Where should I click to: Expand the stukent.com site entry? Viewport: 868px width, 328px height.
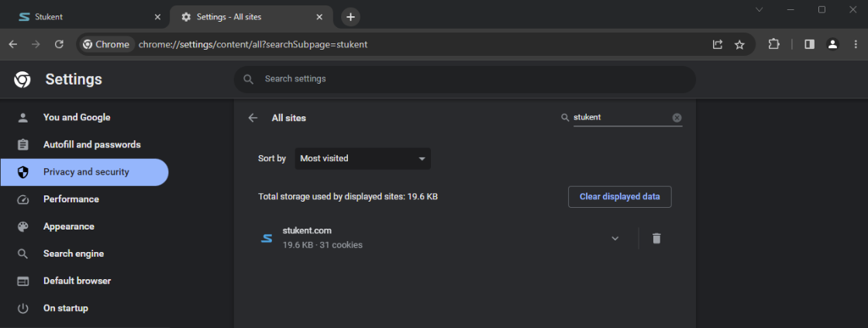click(615, 238)
